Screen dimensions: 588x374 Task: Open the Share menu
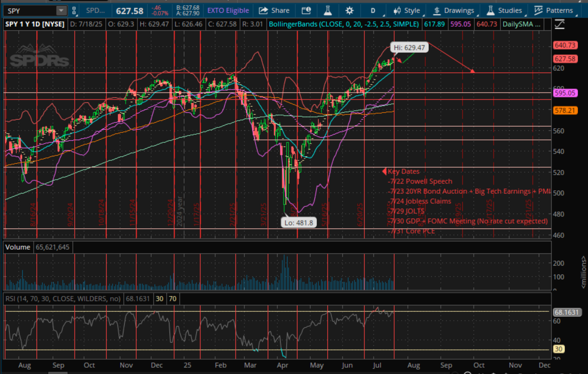point(273,10)
